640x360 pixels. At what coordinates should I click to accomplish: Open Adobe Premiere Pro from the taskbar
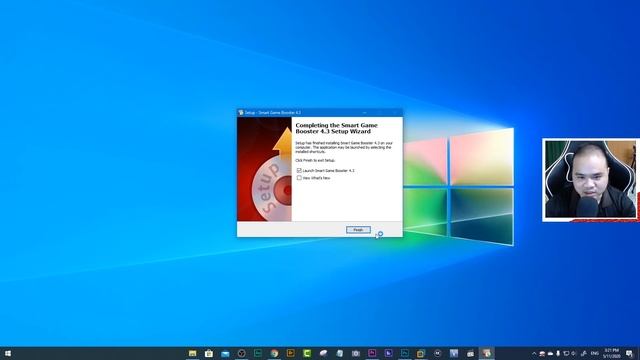coord(372,353)
